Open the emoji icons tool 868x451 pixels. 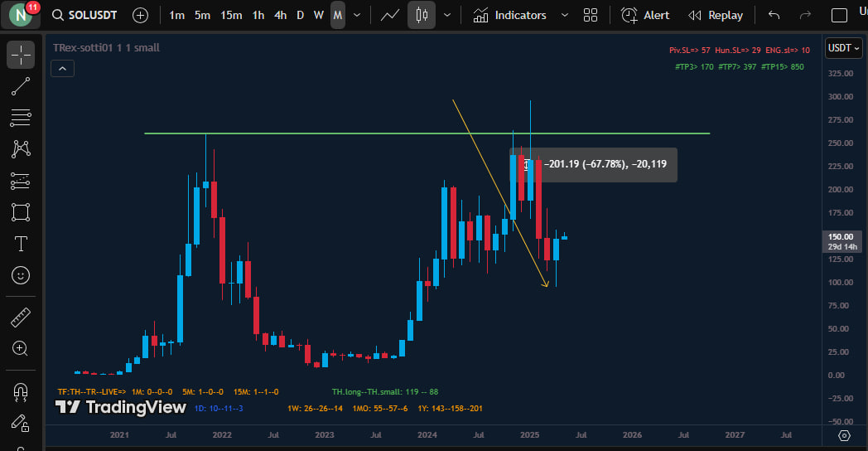click(x=21, y=275)
